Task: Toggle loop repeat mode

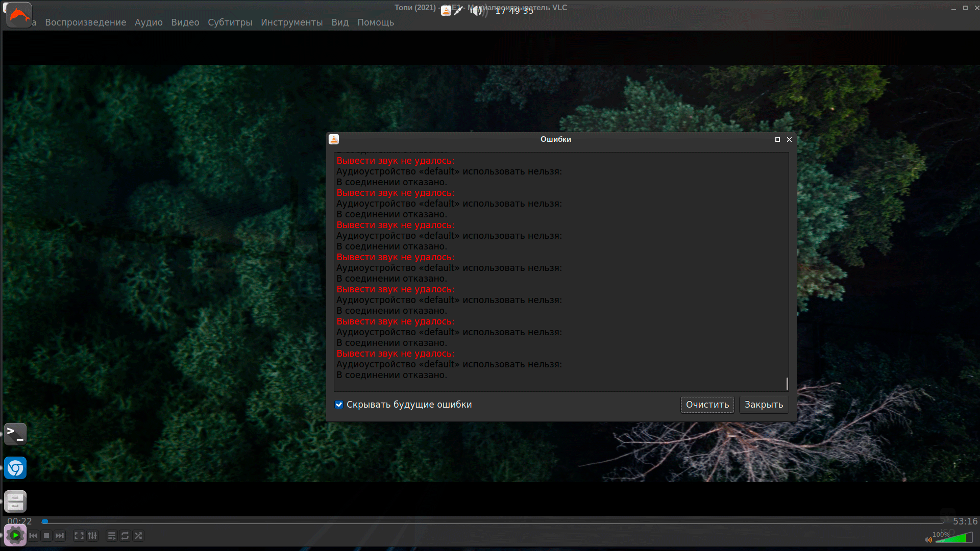Action: coord(125,536)
